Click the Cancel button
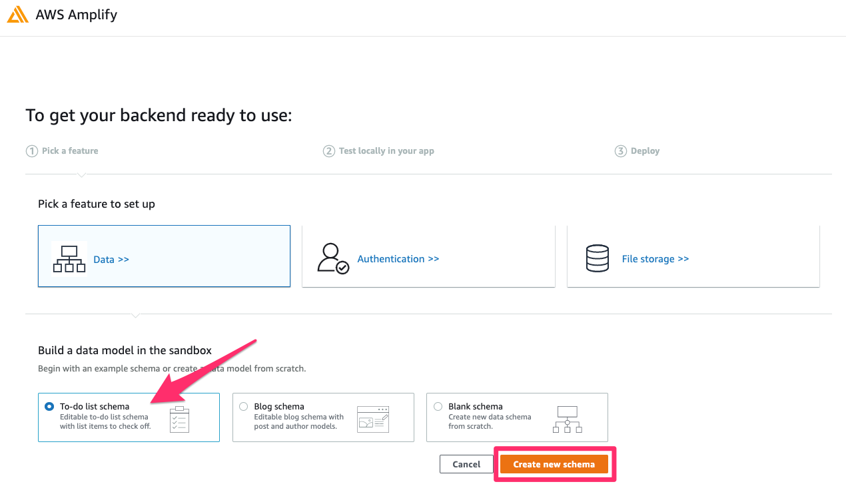846x504 pixels. (466, 464)
